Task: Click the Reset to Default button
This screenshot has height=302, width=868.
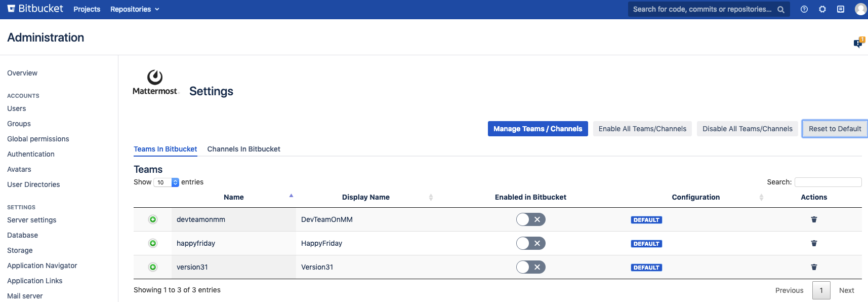Action: coord(835,129)
